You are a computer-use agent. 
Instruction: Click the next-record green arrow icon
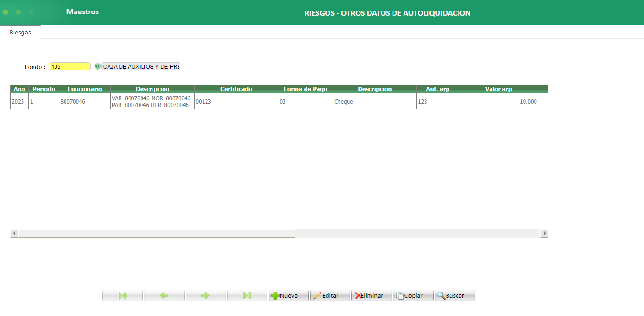coord(206,295)
